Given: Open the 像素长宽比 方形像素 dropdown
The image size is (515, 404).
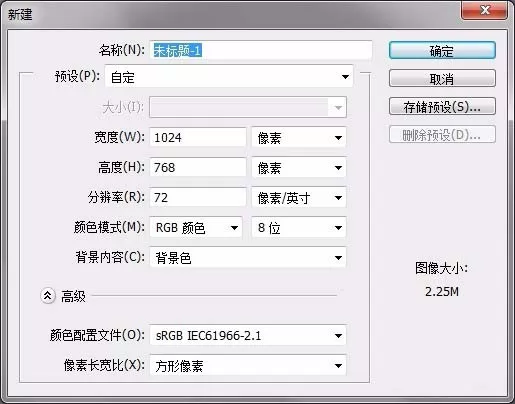Looking at the screenshot, I should [x=248, y=366].
